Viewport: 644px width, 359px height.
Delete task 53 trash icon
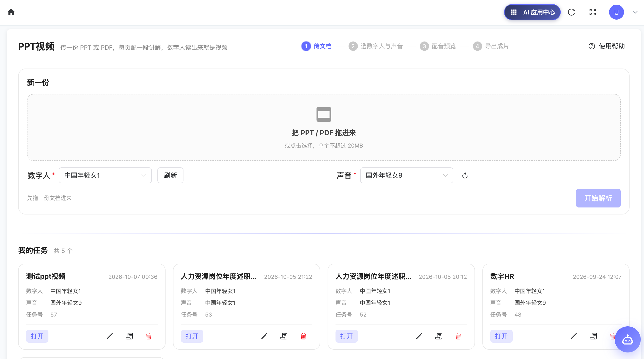tap(303, 336)
